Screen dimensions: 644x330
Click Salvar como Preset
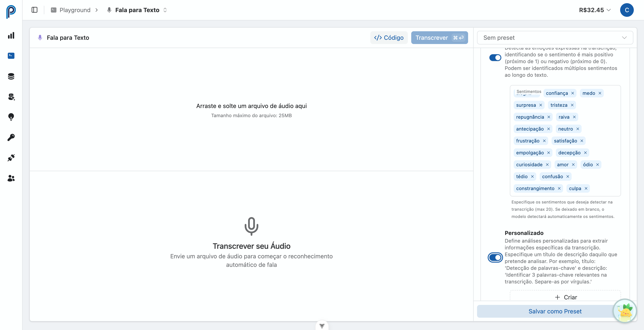(555, 311)
